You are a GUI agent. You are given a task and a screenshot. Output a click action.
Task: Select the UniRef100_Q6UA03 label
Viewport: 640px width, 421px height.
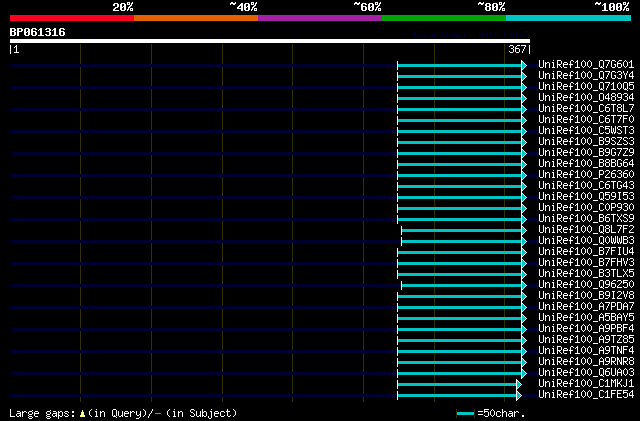coord(586,373)
